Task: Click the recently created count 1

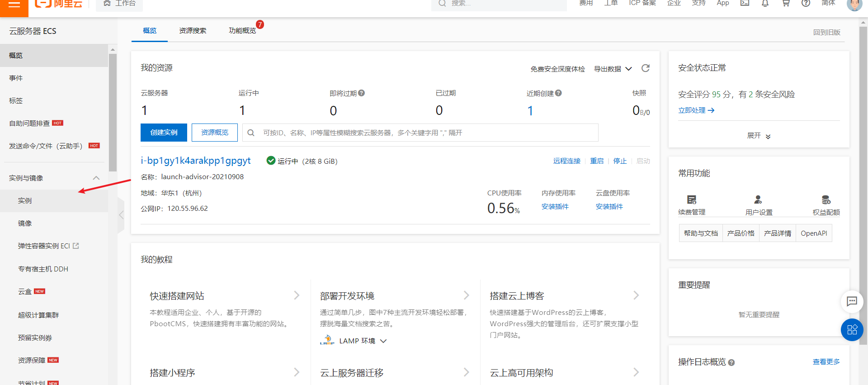Action: (530, 111)
